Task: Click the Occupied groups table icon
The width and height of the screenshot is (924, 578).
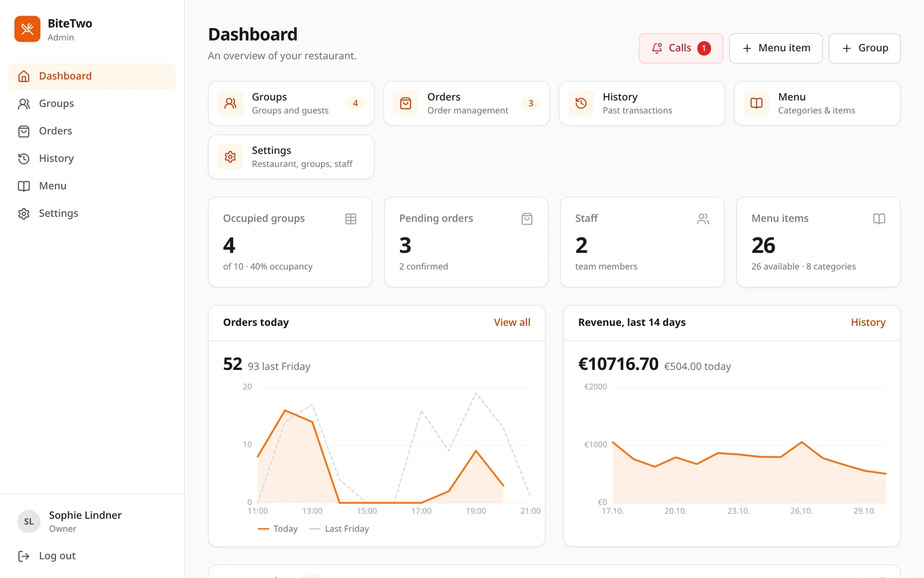Action: point(351,219)
